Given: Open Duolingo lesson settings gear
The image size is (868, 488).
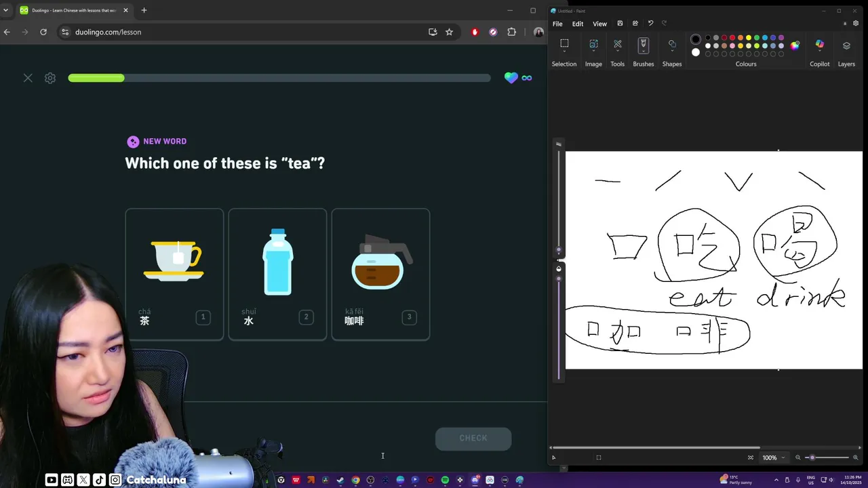Looking at the screenshot, I should 50,78.
